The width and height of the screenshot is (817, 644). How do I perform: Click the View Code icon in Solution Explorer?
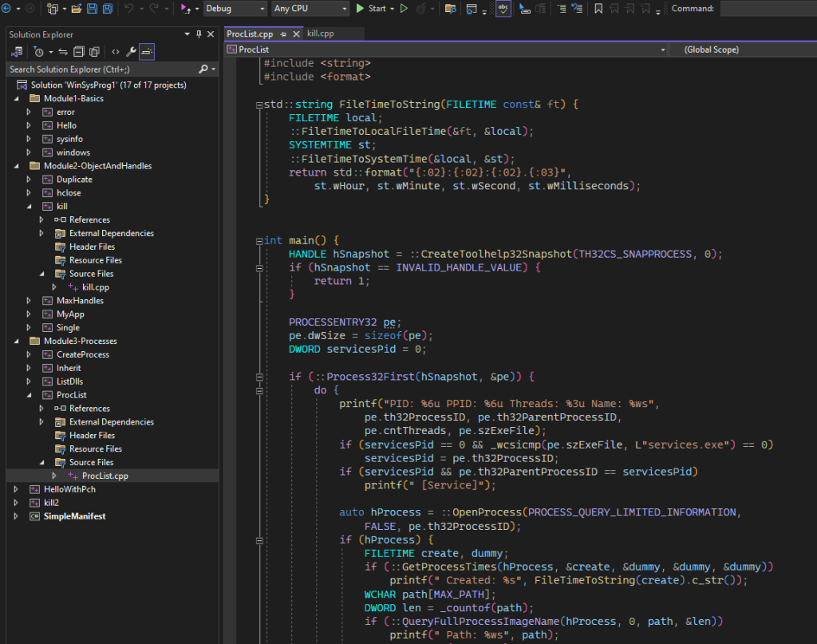(x=116, y=52)
